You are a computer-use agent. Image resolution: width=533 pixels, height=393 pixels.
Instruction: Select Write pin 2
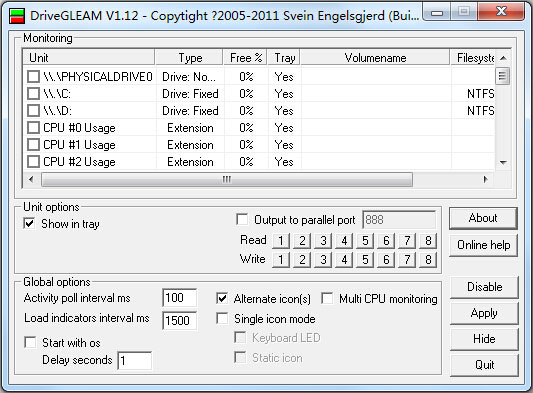pyautogui.click(x=302, y=260)
